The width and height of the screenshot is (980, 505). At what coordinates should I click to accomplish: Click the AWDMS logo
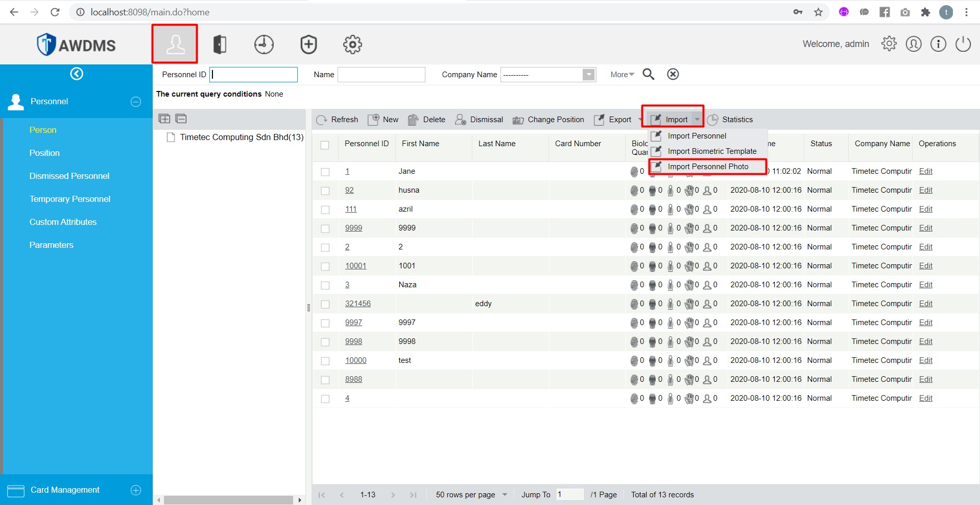[77, 44]
